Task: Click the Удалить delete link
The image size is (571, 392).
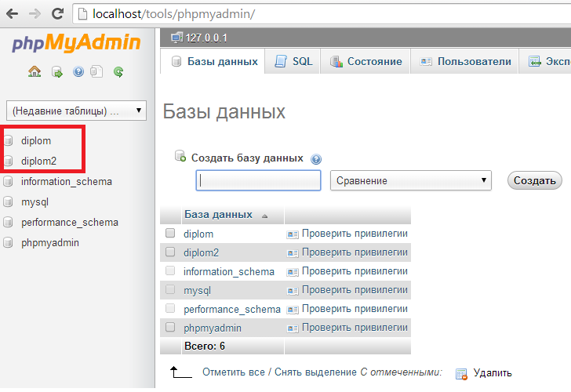Action: [493, 373]
